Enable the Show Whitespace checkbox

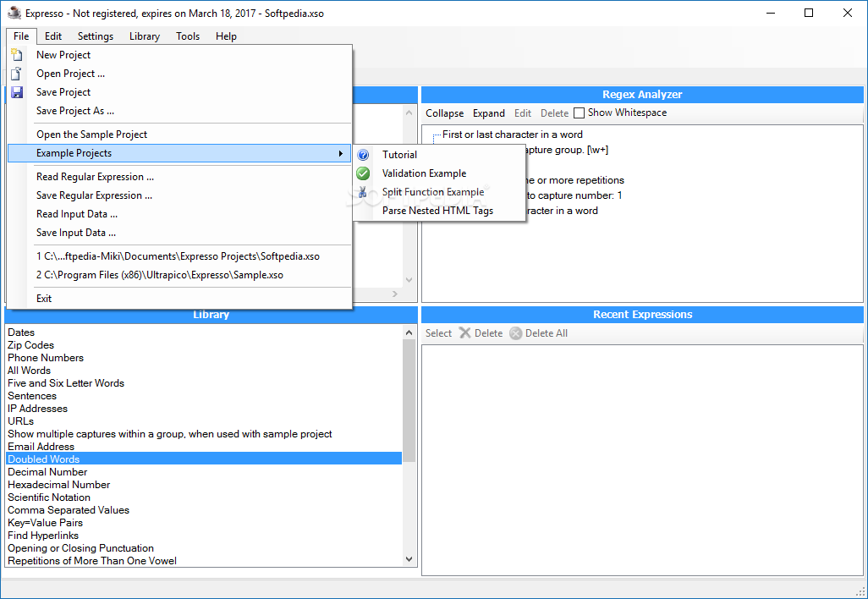coord(579,113)
